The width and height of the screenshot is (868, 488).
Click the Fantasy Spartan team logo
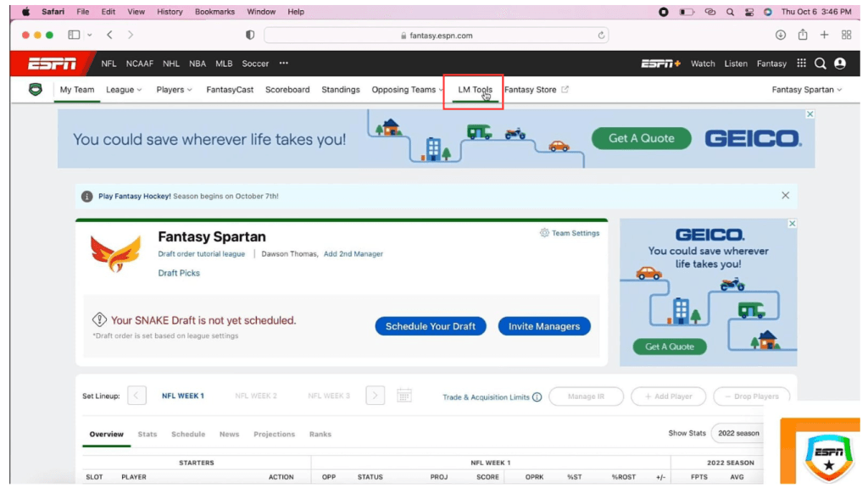tap(115, 253)
